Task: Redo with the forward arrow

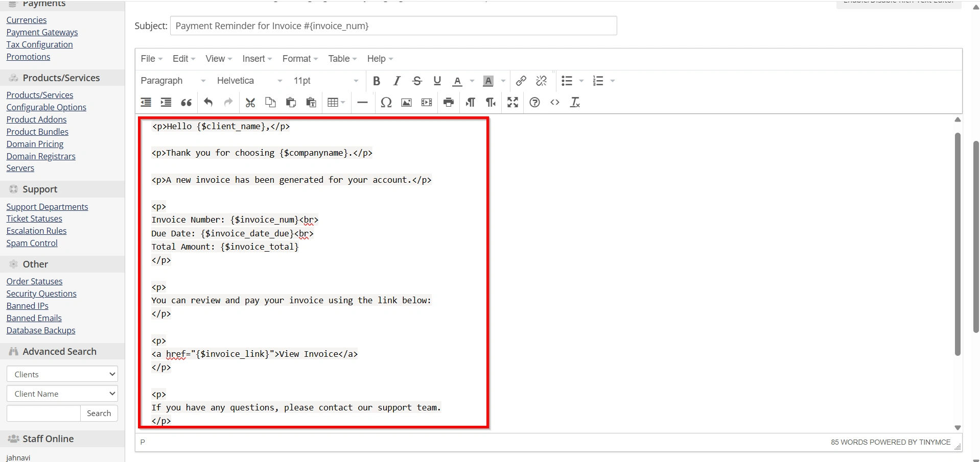Action: 228,102
